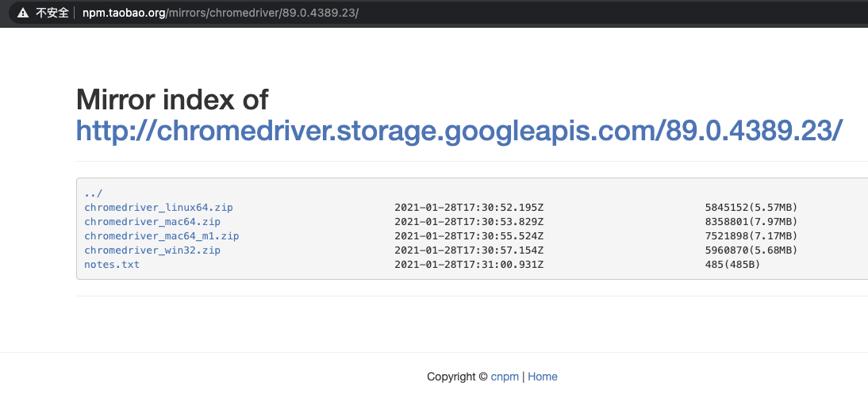The width and height of the screenshot is (868, 405).
Task: Click the 485(485B) file size
Action: (x=732, y=265)
